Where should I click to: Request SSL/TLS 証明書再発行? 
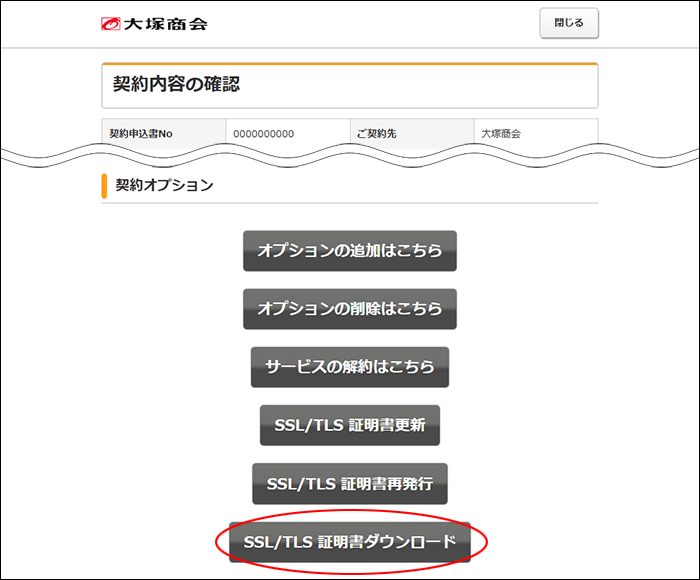tap(349, 484)
